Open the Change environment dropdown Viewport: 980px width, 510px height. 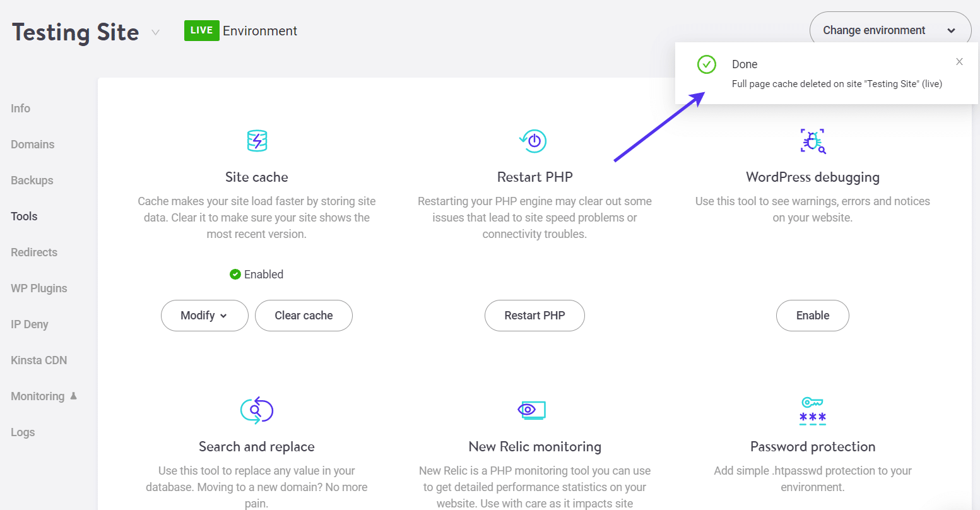pyautogui.click(x=890, y=30)
